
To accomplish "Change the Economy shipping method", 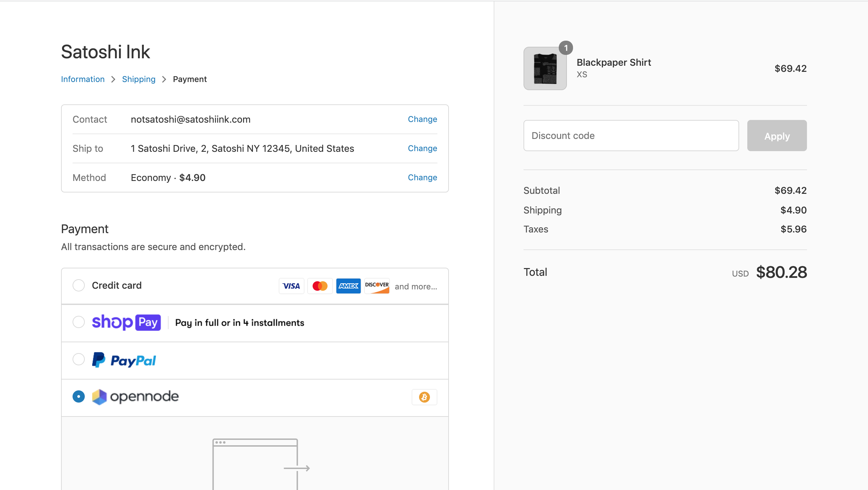I will [x=422, y=178].
